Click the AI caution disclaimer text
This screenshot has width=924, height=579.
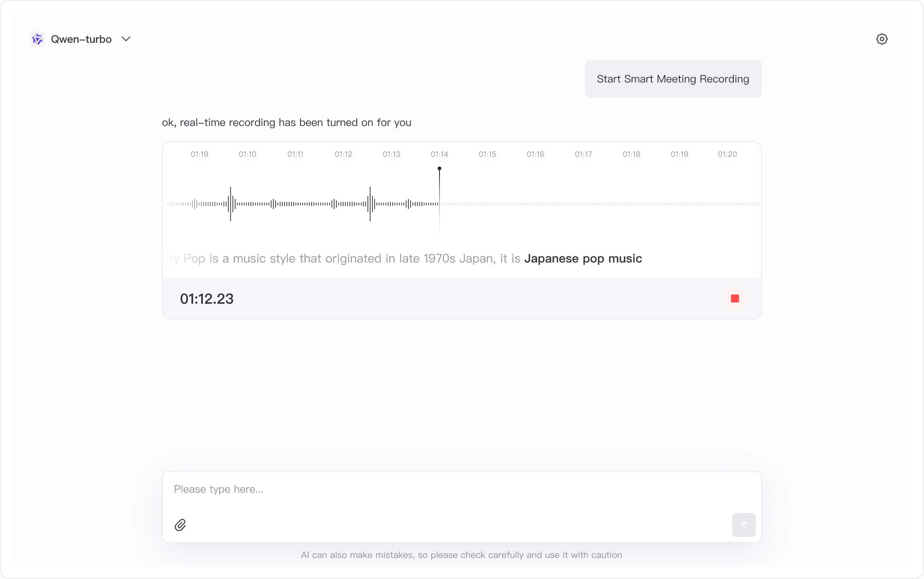[x=461, y=555]
